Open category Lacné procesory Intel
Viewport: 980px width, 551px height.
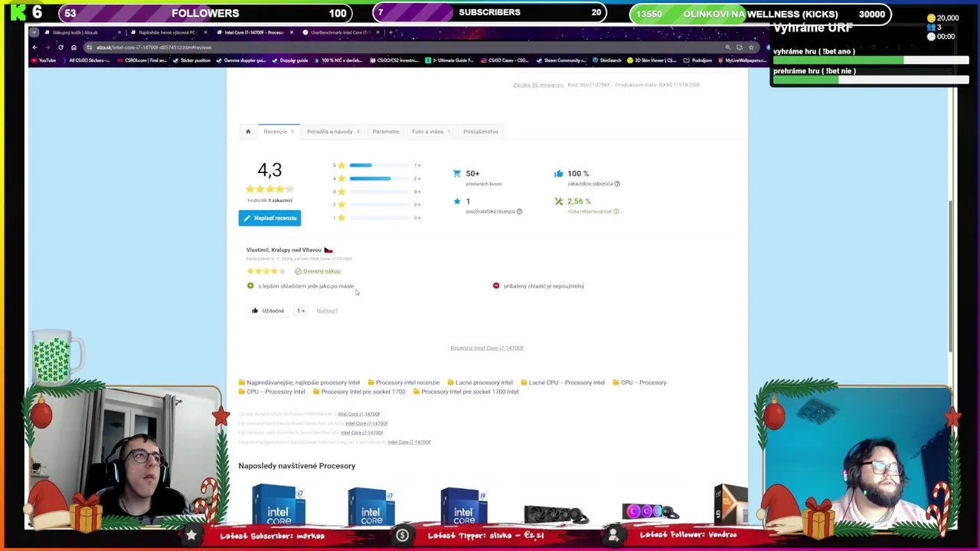click(x=484, y=383)
